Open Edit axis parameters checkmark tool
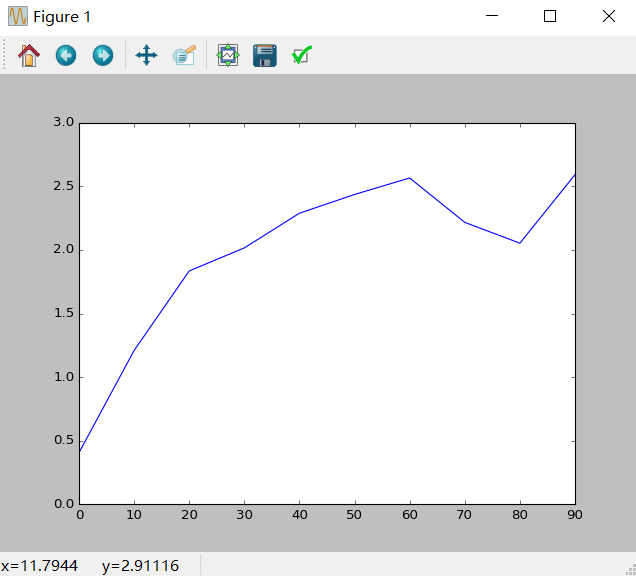This screenshot has height=576, width=636. (302, 55)
